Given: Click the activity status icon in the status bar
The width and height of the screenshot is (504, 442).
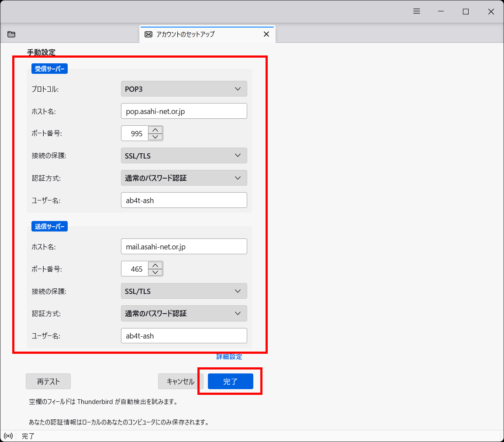Looking at the screenshot, I should tap(8, 436).
